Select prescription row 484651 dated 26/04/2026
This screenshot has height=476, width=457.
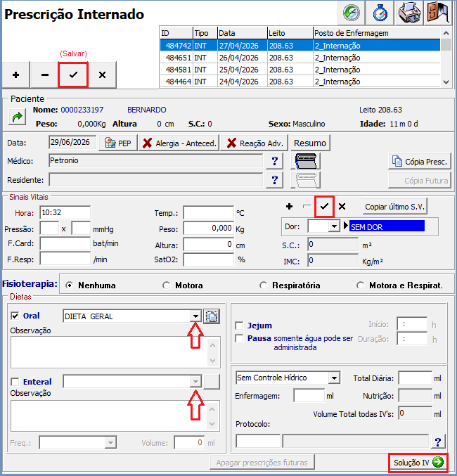click(300, 58)
